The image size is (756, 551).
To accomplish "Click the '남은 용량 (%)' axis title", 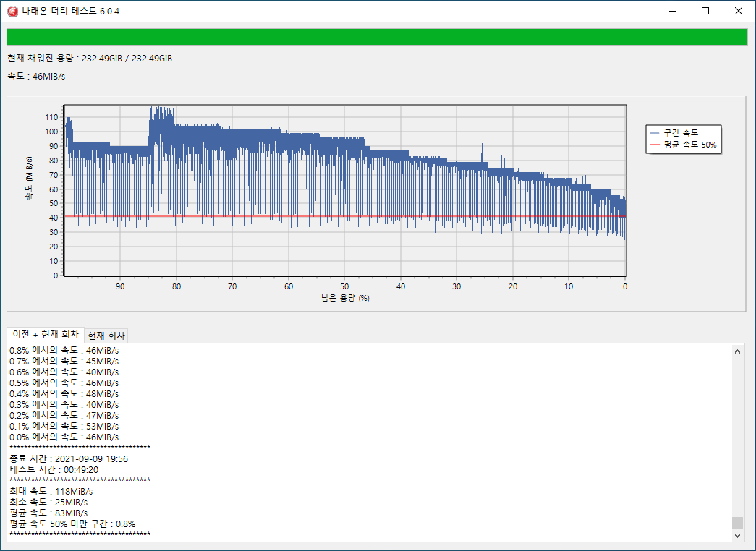I will pos(345,298).
